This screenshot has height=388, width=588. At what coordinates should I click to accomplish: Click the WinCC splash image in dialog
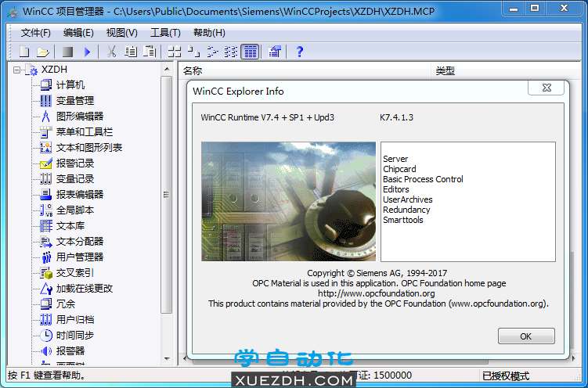pos(288,202)
